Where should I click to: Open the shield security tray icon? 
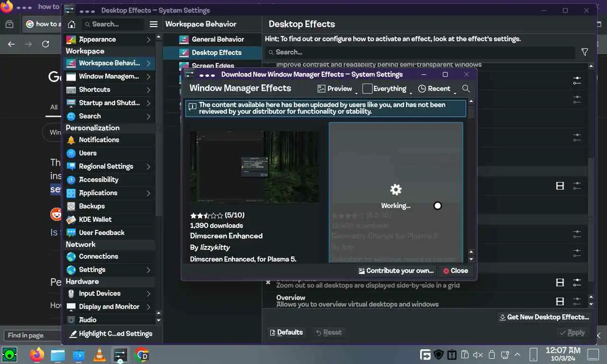[439, 355]
